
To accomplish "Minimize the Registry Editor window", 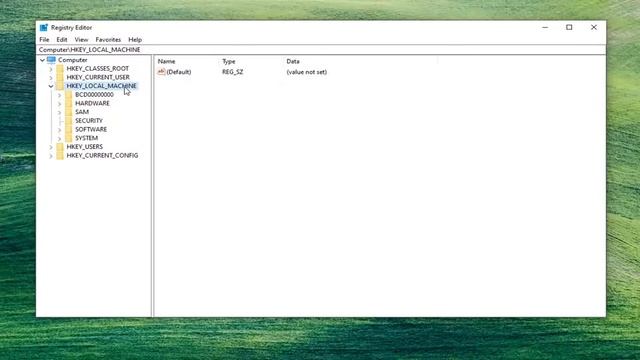I will point(545,27).
